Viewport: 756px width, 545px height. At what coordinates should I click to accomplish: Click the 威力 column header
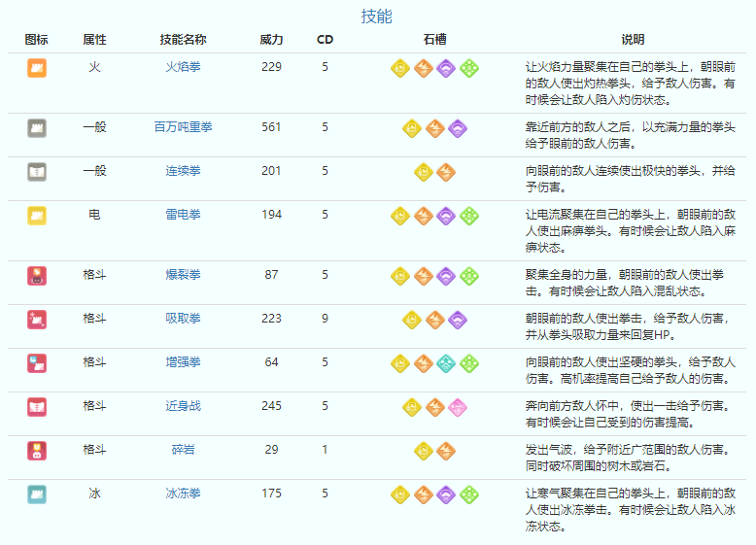coord(271,40)
